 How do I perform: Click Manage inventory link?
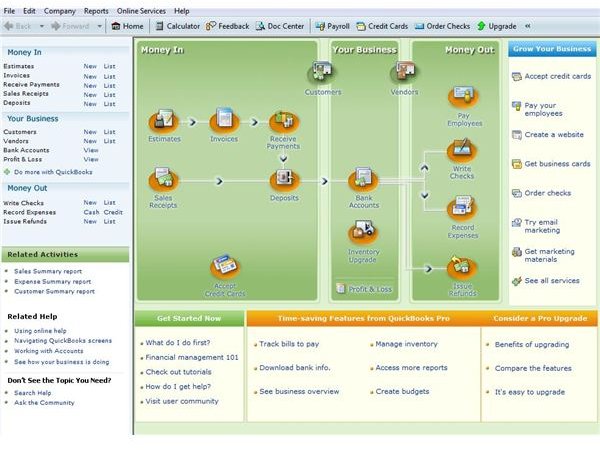pos(406,344)
